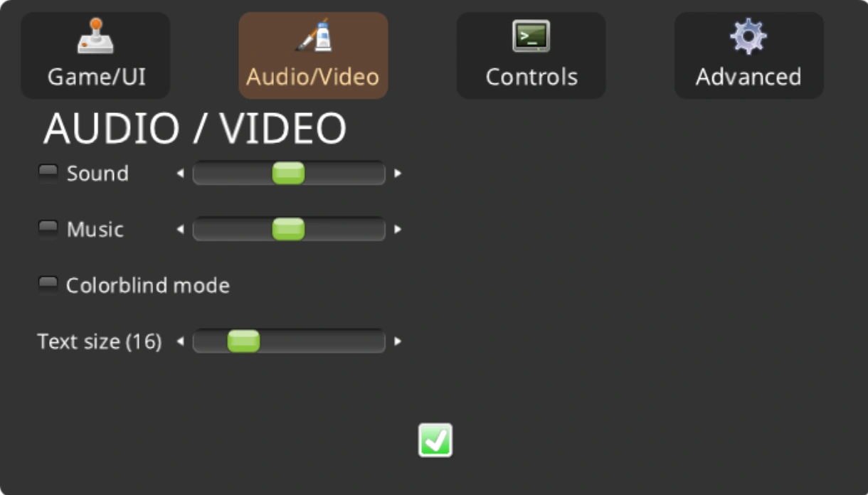Click the terminal icon for Controls
The height and width of the screenshot is (495, 868).
pyautogui.click(x=531, y=36)
